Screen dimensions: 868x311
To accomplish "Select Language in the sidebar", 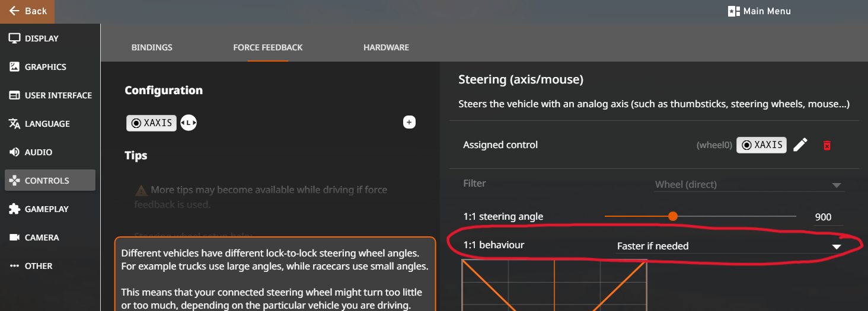I will pos(47,124).
